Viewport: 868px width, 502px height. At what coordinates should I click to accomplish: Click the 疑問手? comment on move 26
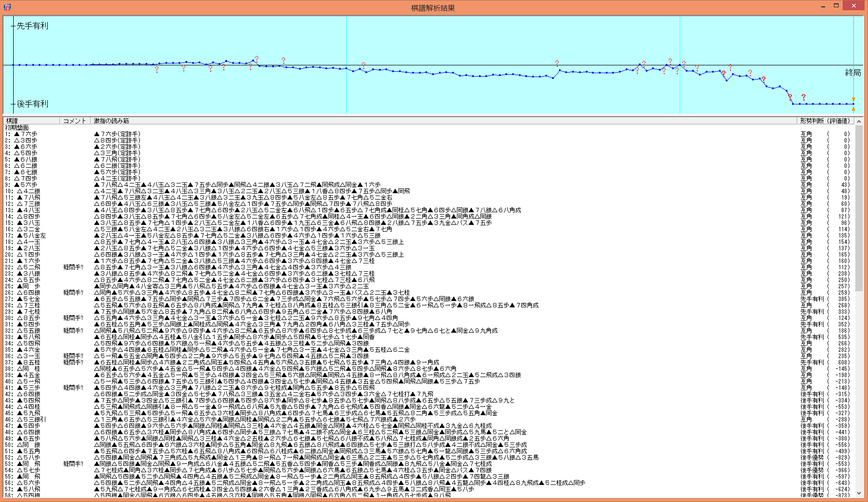[73, 293]
